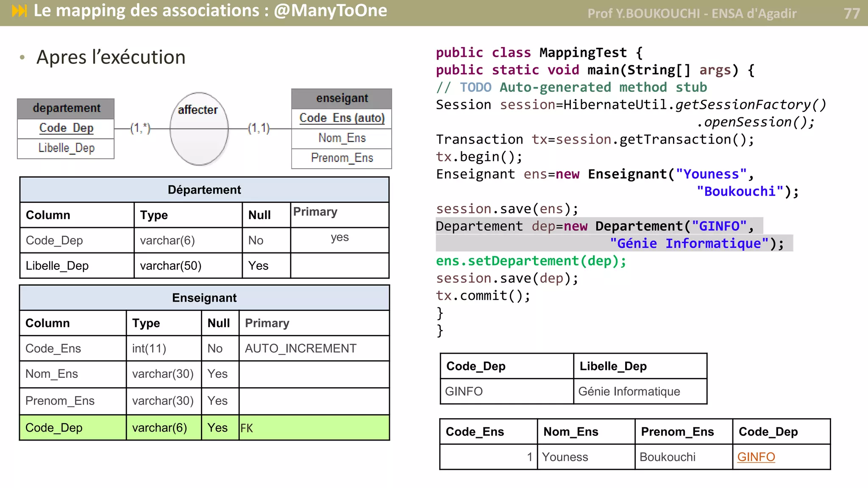Click 'Nom_Ens' cell in Enseignant schema table
The image size is (868, 488).
[73, 374]
